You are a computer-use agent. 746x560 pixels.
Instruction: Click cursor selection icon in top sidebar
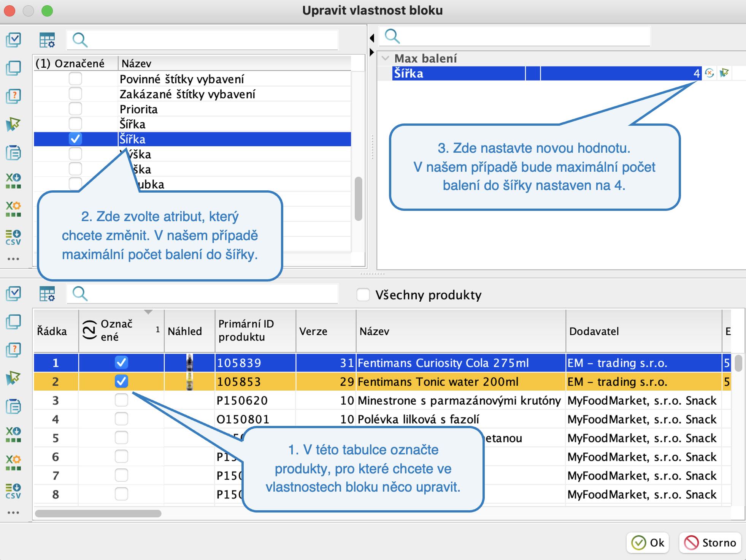13,124
